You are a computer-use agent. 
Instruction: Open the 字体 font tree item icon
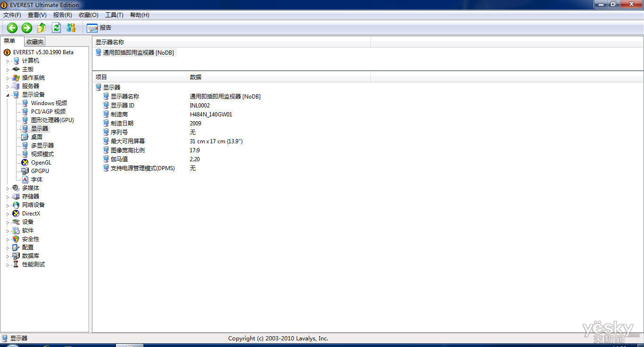pyautogui.click(x=25, y=180)
